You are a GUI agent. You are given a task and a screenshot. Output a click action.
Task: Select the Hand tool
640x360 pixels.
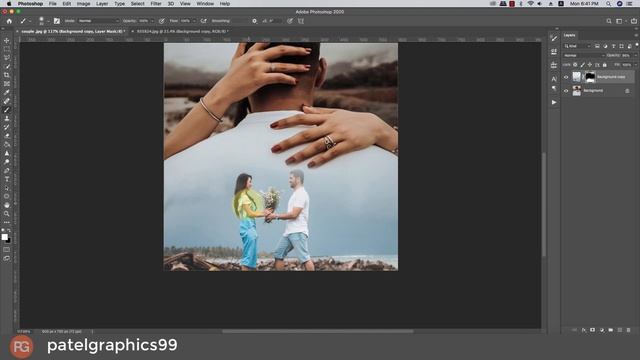click(7, 205)
